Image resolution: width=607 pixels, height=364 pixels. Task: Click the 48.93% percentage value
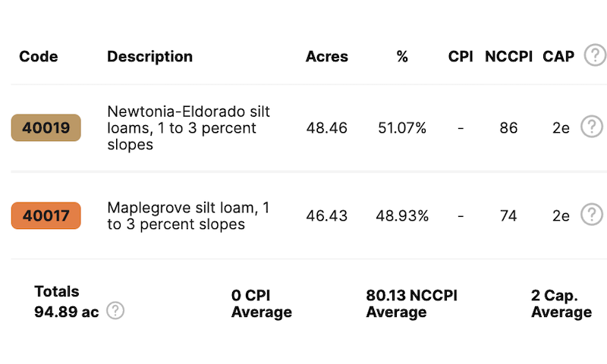click(x=402, y=216)
